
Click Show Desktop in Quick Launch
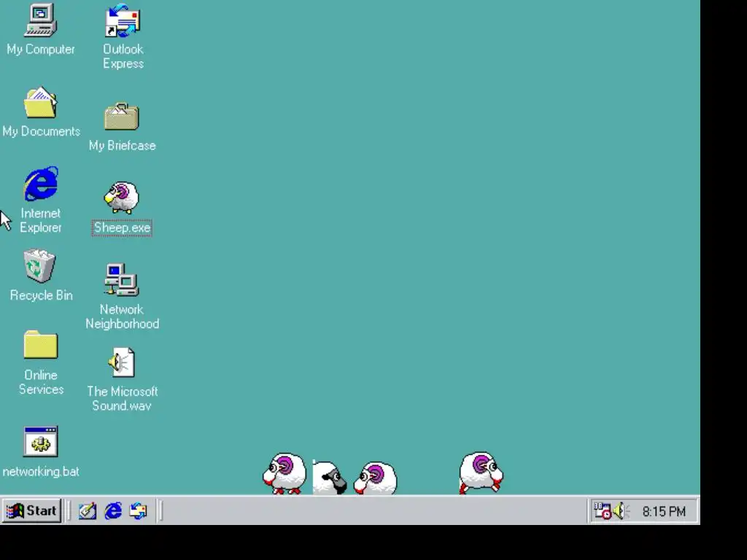click(88, 511)
